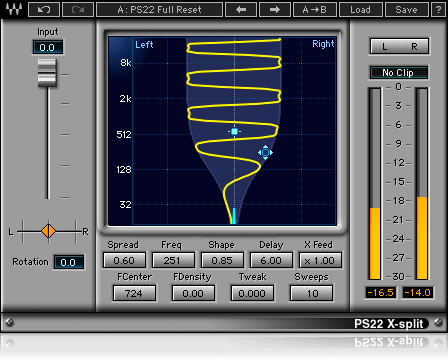Toggle the L R meter link button
Screen dimensions: 448x361
399,46
